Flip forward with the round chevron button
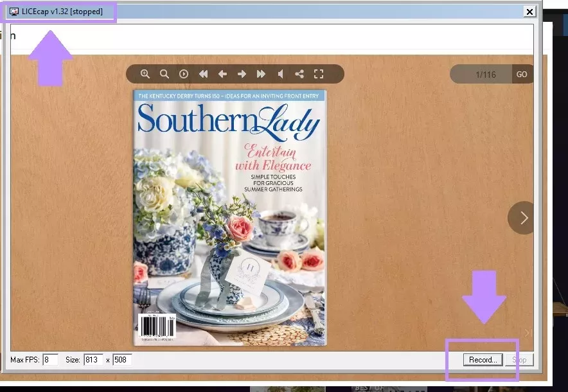Image resolution: width=568 pixels, height=392 pixels. (x=521, y=218)
